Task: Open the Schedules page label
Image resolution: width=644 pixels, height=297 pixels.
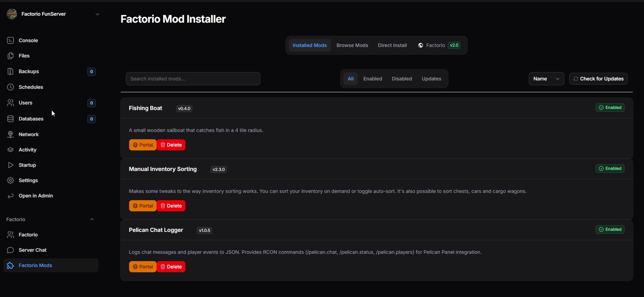Action: (x=31, y=87)
